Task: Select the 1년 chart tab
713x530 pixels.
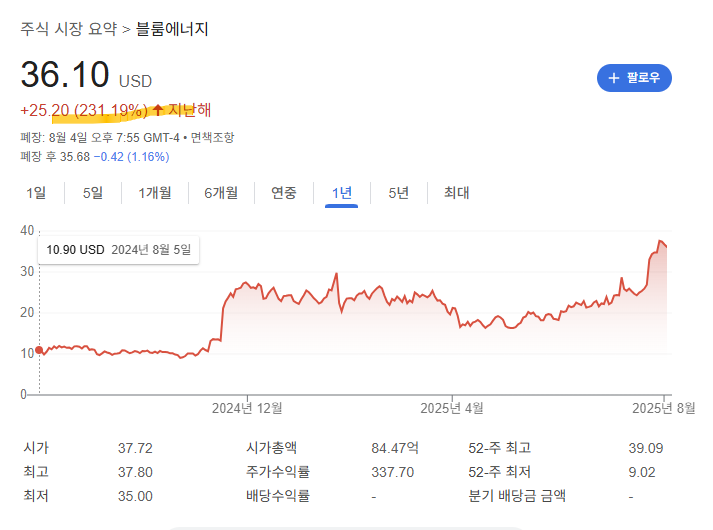Action: [341, 193]
